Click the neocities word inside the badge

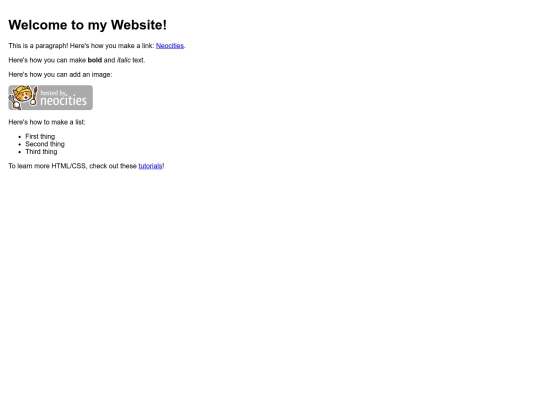(63, 101)
